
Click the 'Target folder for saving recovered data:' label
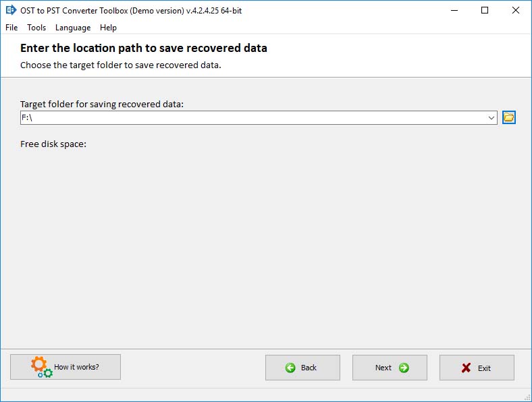point(102,104)
